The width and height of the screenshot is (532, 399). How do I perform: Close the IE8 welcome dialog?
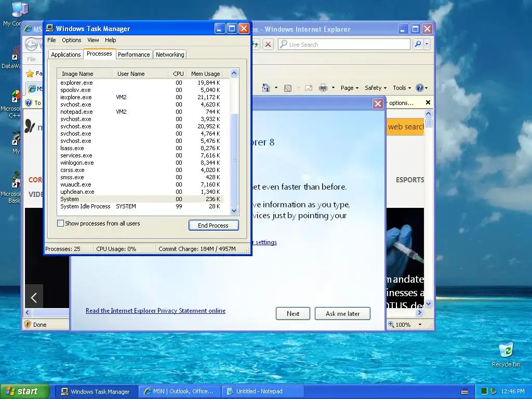click(x=378, y=103)
